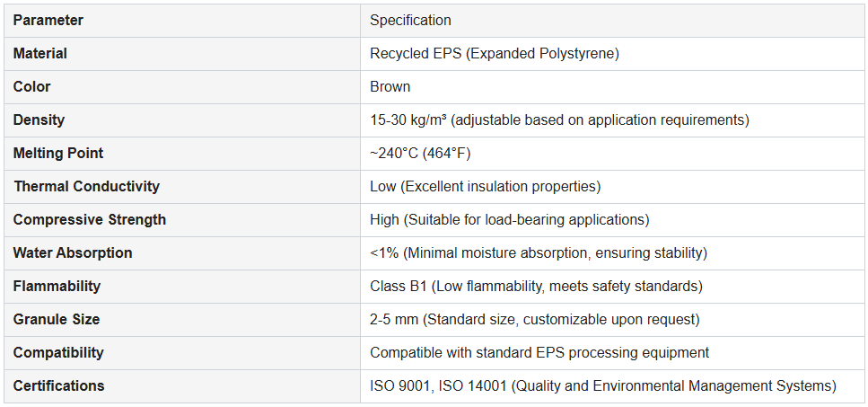Select the "Thermal Conductivity" label
The image size is (868, 407).
pyautogui.click(x=86, y=186)
